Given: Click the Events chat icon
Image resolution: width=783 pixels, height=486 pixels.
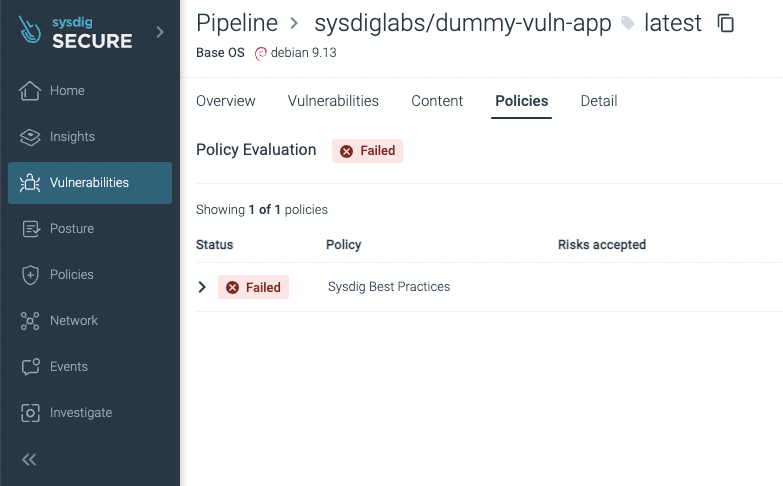Looking at the screenshot, I should pyautogui.click(x=30, y=367).
